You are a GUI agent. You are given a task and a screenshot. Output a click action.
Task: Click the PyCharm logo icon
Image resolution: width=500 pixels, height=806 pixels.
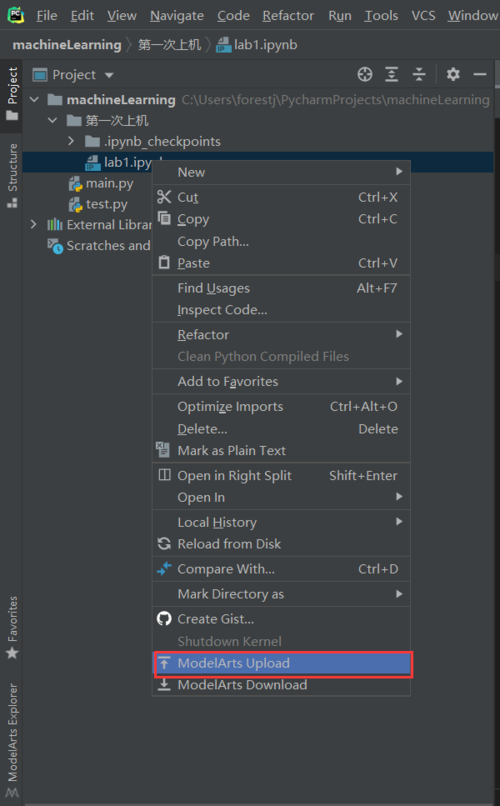[16, 15]
